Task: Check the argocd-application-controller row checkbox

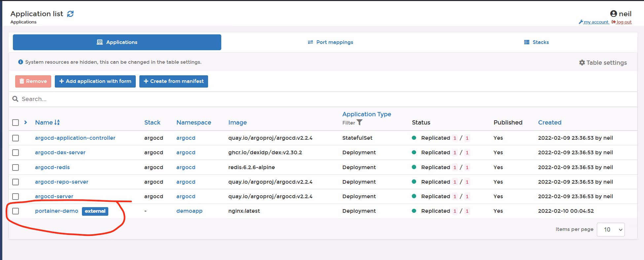Action: click(x=16, y=138)
